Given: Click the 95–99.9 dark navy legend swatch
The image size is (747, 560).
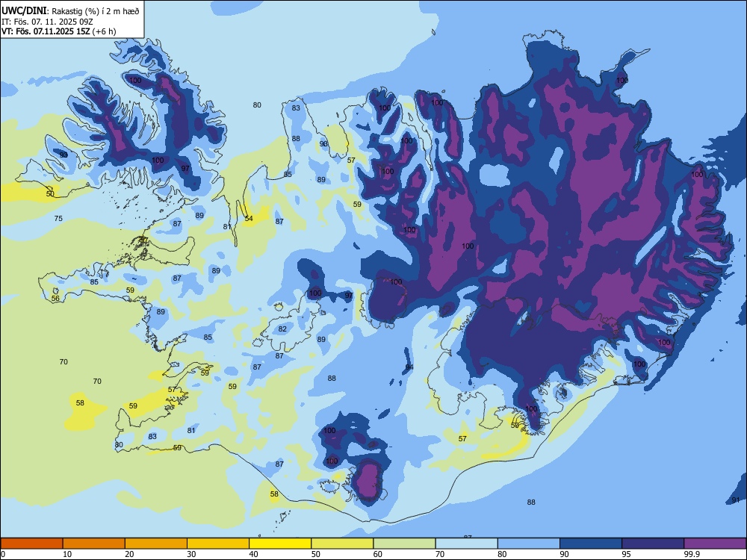Looking at the screenshot, I should [653, 544].
